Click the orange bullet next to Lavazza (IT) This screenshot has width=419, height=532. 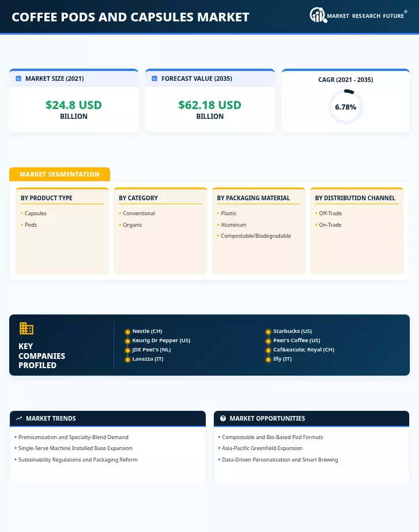[127, 359]
